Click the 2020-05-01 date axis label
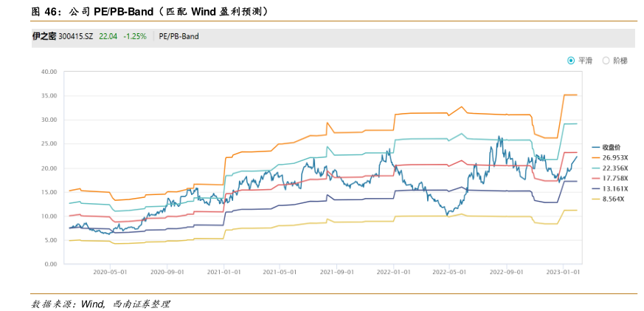 click(x=110, y=272)
